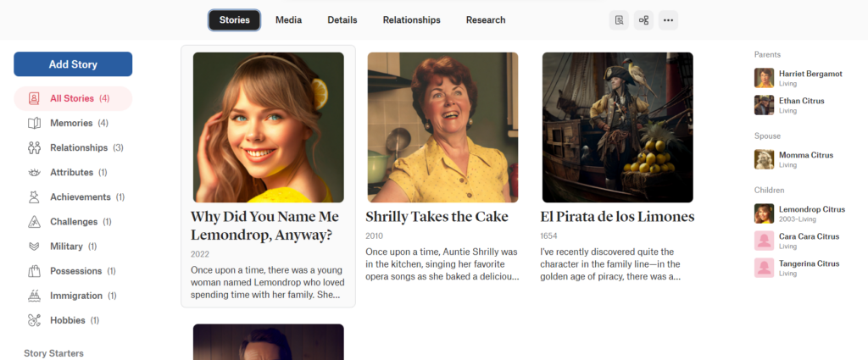Image resolution: width=868 pixels, height=360 pixels.
Task: Filter stories by Attributes (1)
Action: coord(73,173)
